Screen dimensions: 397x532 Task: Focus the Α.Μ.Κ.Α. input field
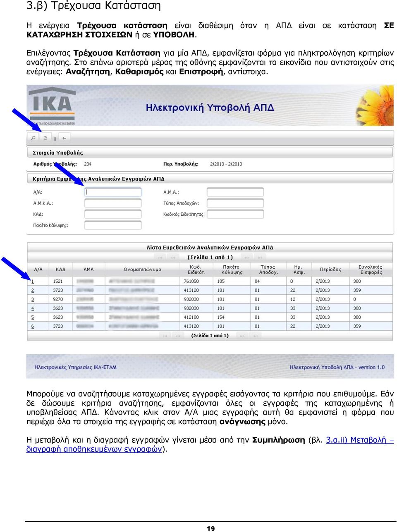[x=113, y=203]
